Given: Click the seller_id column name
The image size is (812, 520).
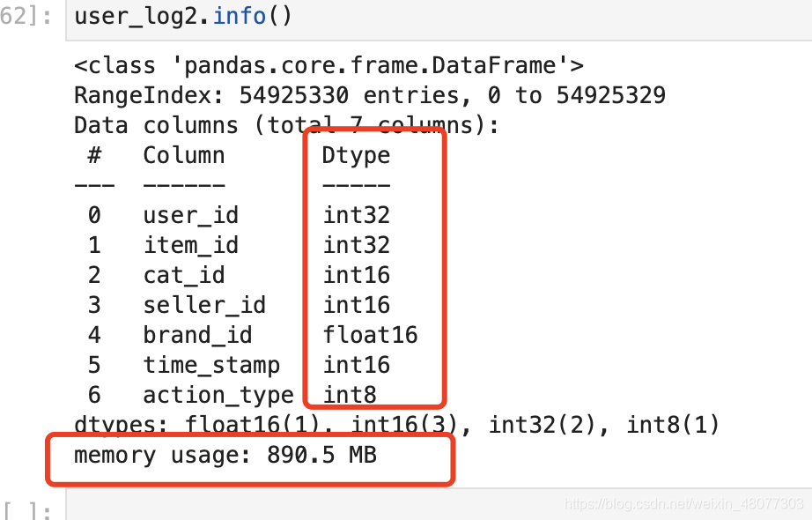Looking at the screenshot, I should [x=204, y=306].
